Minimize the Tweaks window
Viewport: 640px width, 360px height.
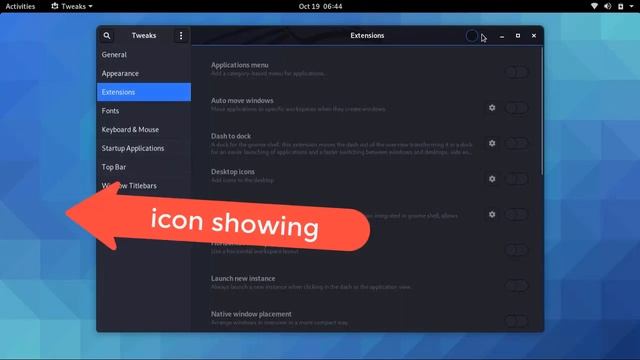click(x=502, y=36)
